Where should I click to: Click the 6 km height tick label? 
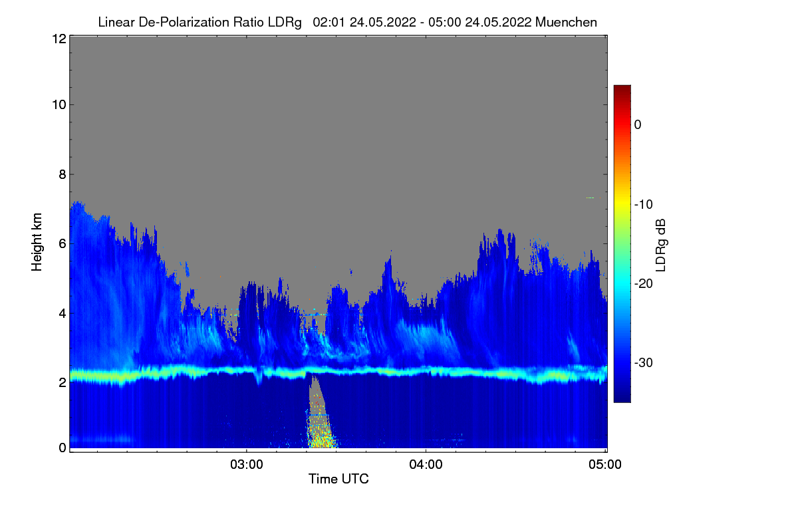coord(63,243)
